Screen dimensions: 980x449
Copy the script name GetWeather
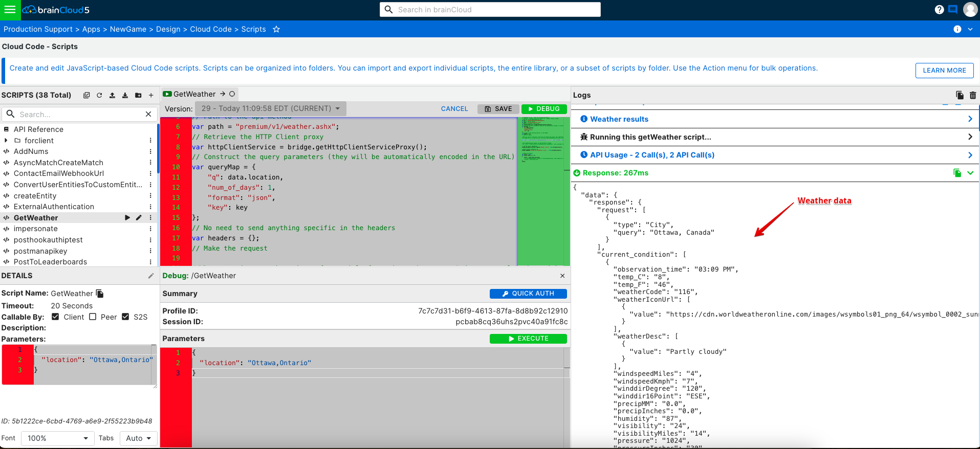(x=100, y=294)
